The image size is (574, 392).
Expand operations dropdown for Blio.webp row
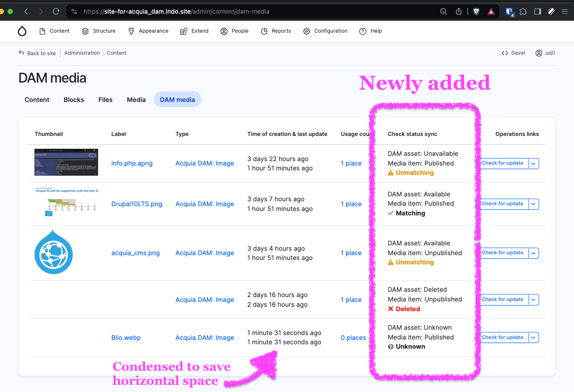pyautogui.click(x=534, y=338)
